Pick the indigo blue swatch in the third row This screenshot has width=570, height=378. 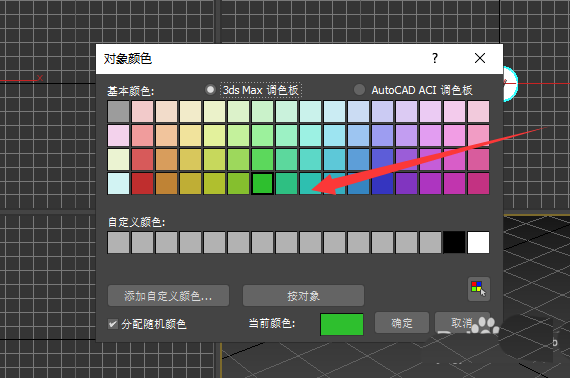tap(382, 160)
